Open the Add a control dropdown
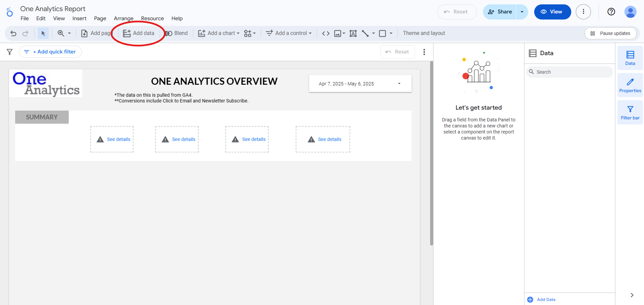The height and width of the screenshot is (305, 644). click(289, 33)
